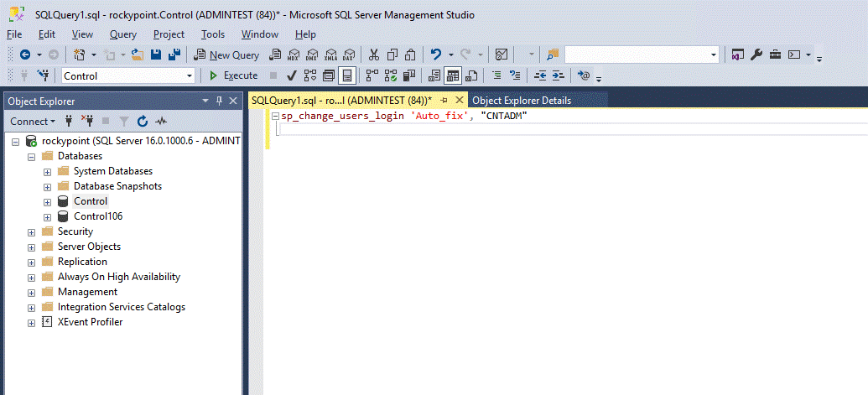Toggle Include Actual Execution Plan
This screenshot has width=868, height=395.
click(372, 75)
